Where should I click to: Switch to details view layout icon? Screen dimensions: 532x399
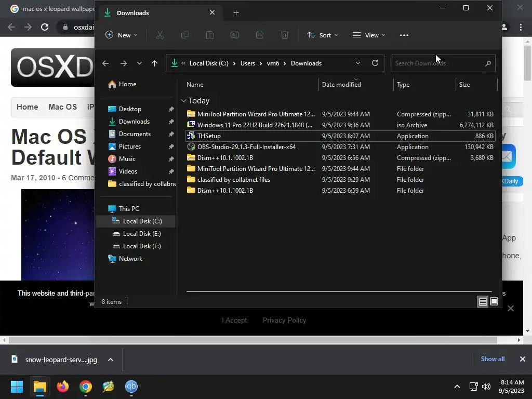click(x=483, y=301)
